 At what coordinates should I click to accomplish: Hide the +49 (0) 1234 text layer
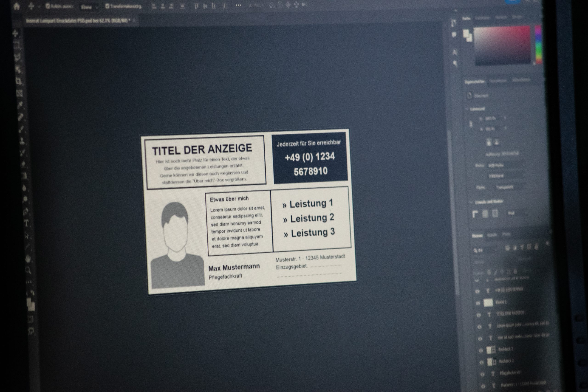pyautogui.click(x=477, y=291)
